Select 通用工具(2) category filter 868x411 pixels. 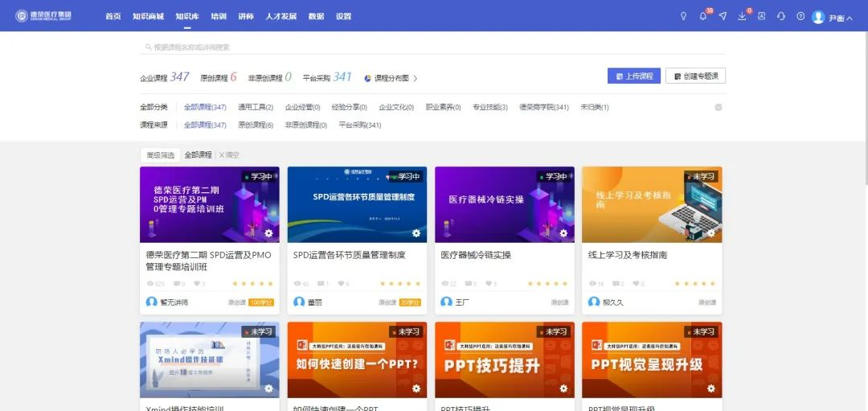[256, 107]
